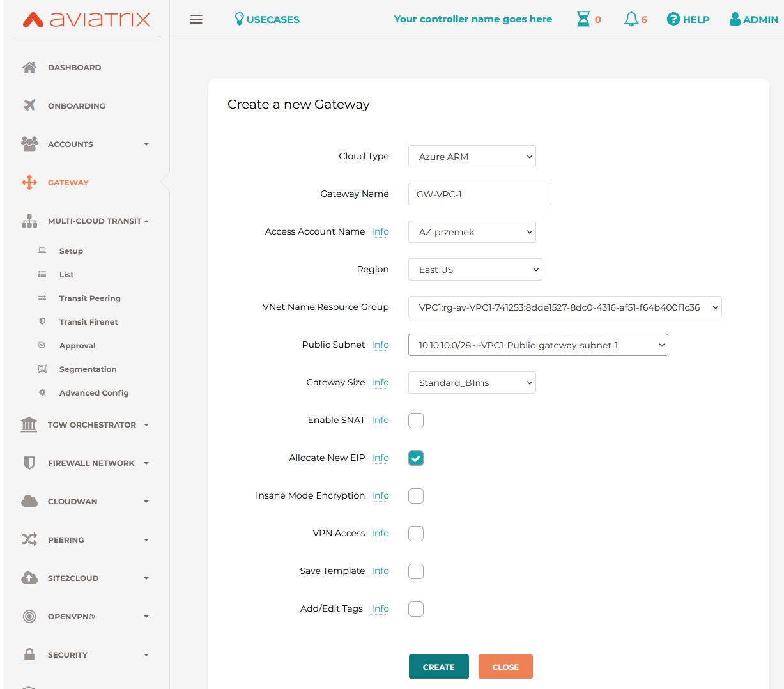The height and width of the screenshot is (689, 784).
Task: Open the Segmentation submenu item
Action: point(88,369)
